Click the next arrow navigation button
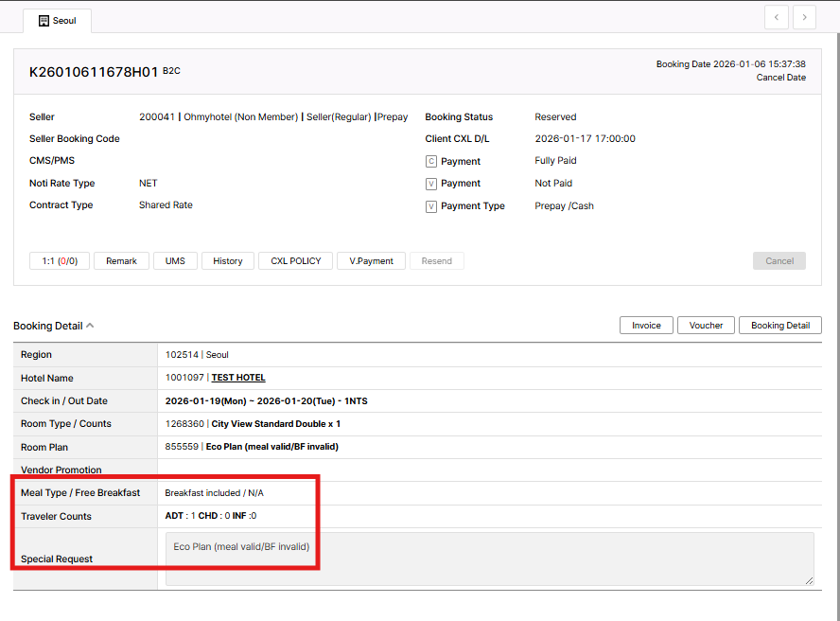This screenshot has width=840, height=621. coord(805,17)
